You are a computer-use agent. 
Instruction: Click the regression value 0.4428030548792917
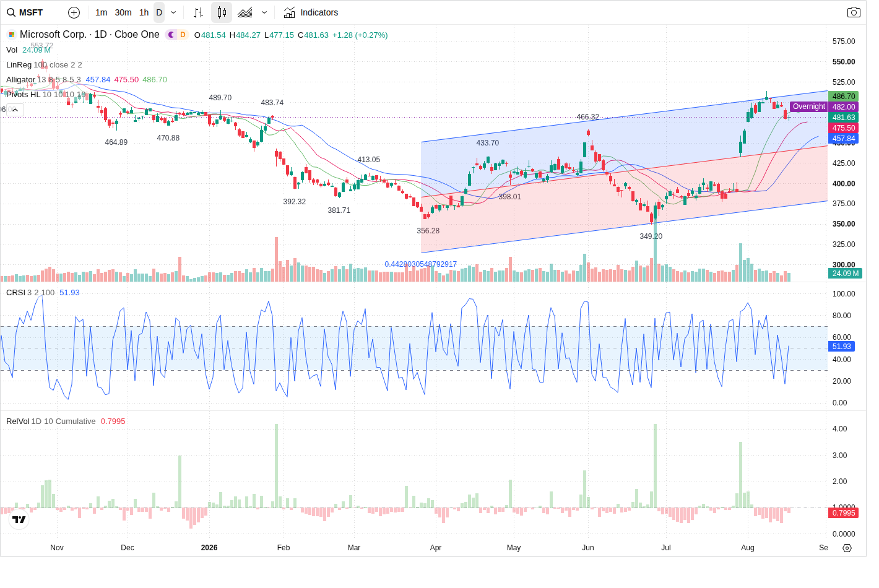pos(421,264)
